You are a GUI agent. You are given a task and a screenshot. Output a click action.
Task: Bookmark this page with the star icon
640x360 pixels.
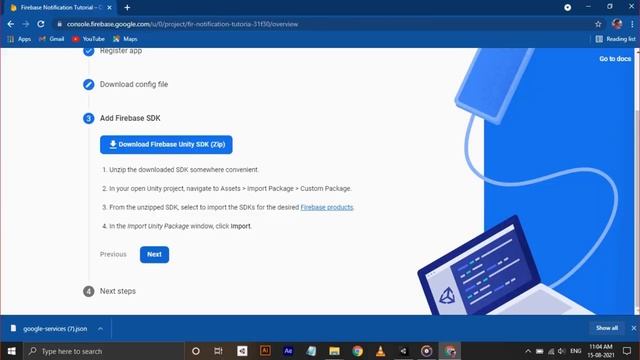click(x=598, y=24)
